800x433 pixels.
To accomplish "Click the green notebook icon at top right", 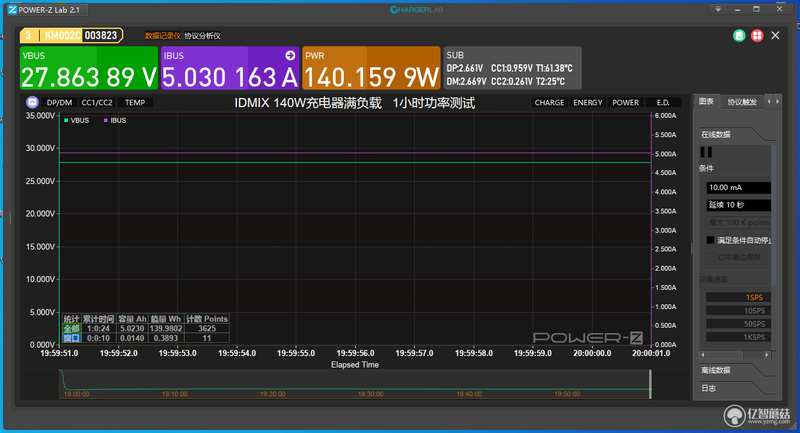I will (x=739, y=36).
